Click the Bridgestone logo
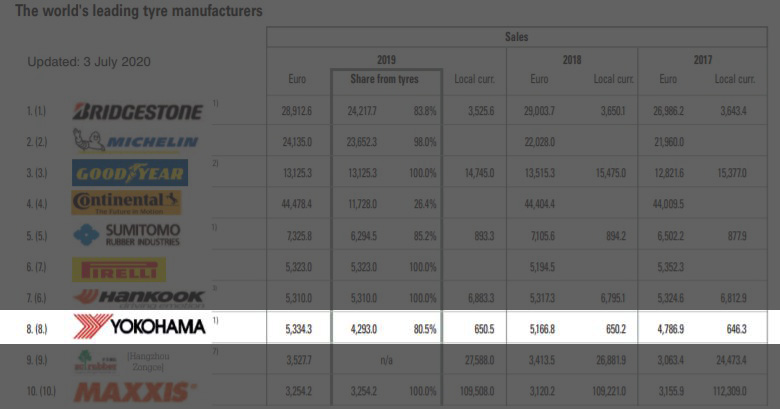This screenshot has height=409, width=780. (138, 111)
